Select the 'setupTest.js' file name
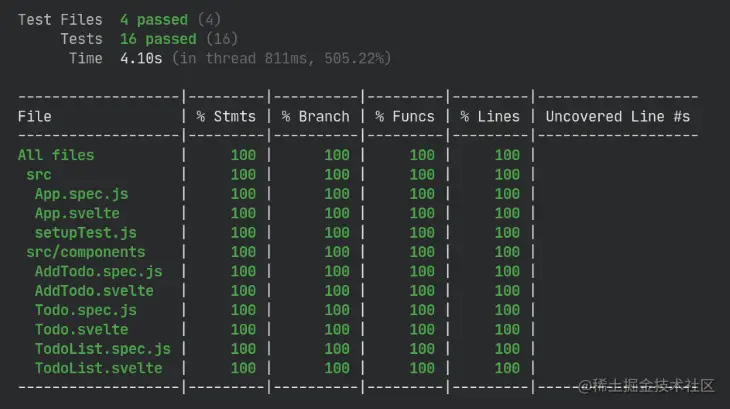 (86, 233)
